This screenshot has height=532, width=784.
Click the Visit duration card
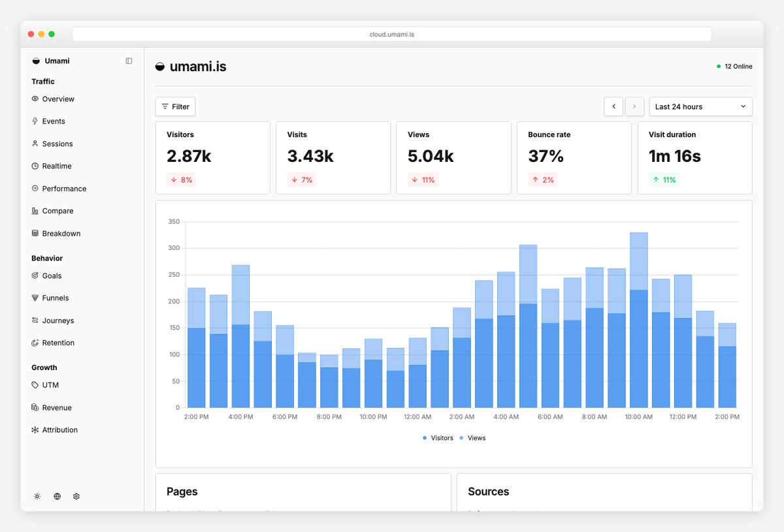pos(695,157)
